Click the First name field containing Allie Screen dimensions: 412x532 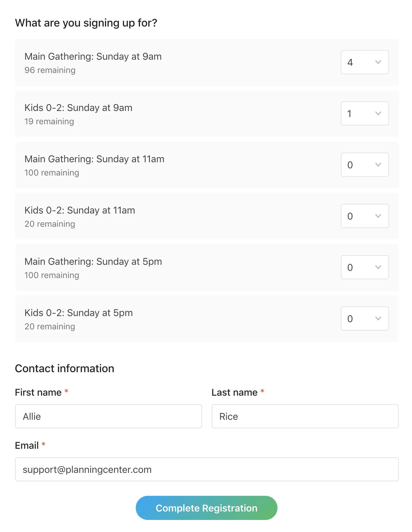click(x=108, y=416)
